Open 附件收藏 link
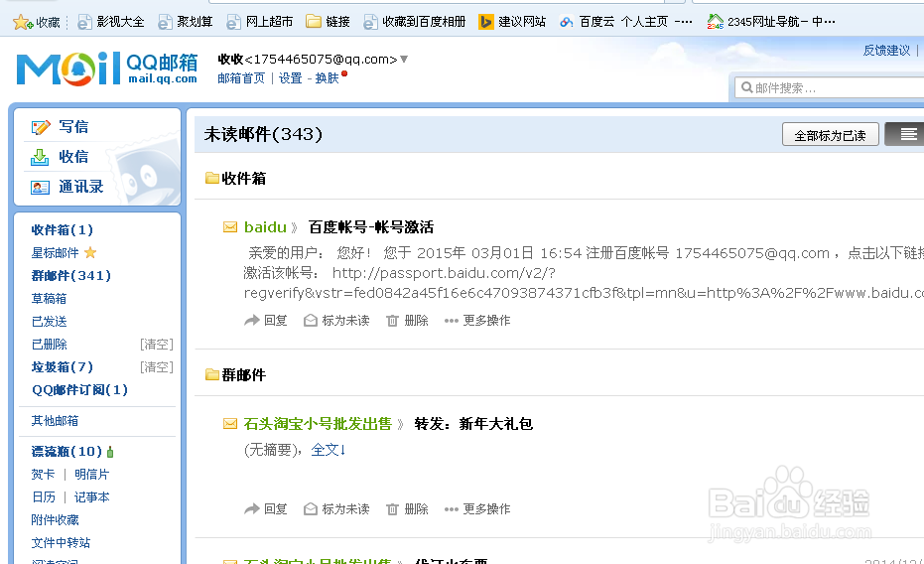Image resolution: width=924 pixels, height=564 pixels. (55, 520)
